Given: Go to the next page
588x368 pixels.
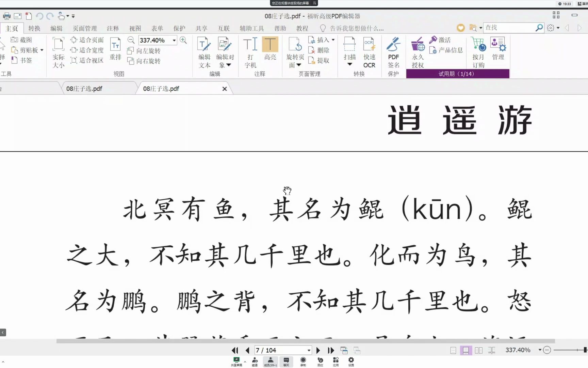Looking at the screenshot, I should pyautogui.click(x=318, y=350).
